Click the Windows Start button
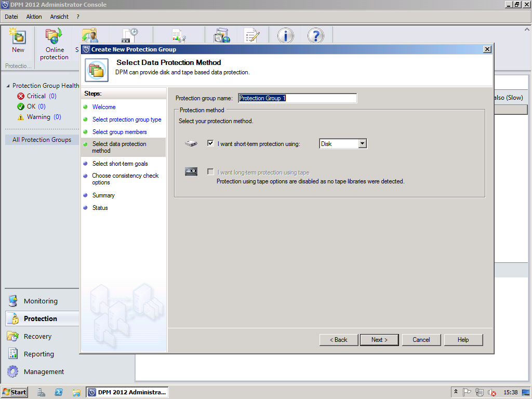 [x=15, y=392]
